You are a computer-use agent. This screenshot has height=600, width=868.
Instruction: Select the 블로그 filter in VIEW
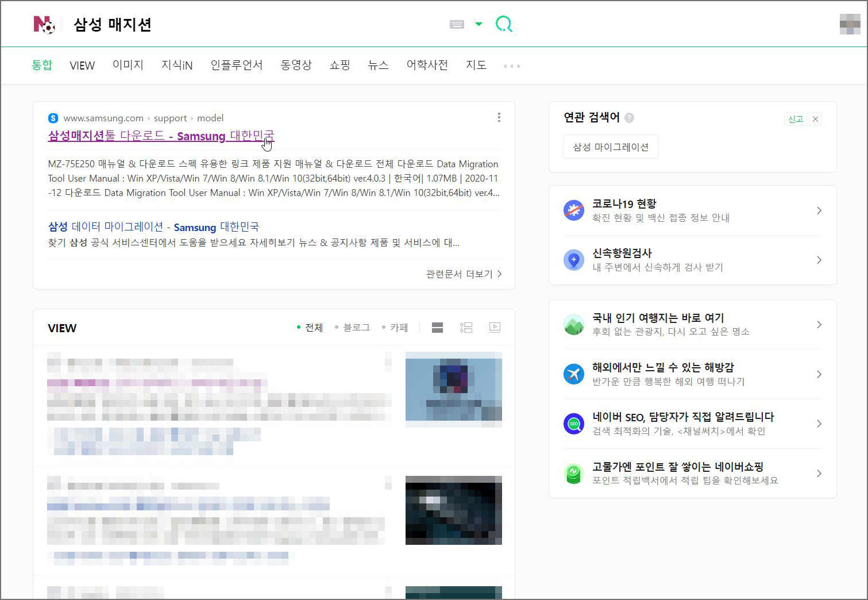353,328
